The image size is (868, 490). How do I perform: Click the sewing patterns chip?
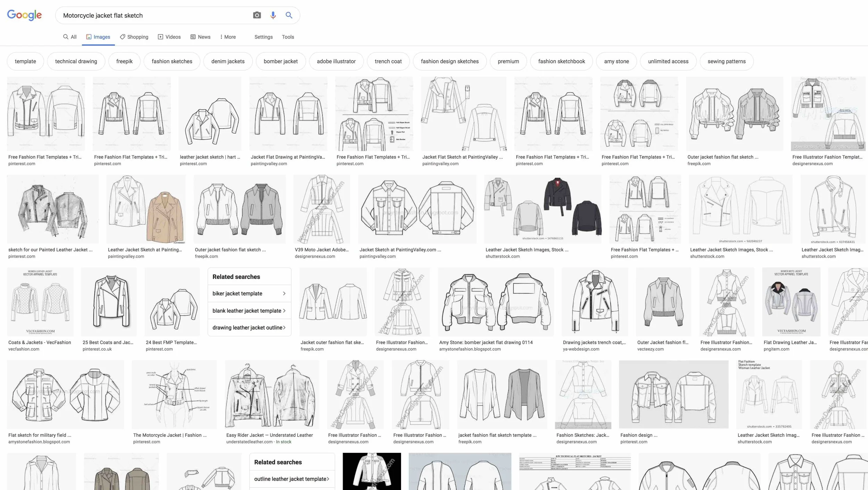pyautogui.click(x=726, y=61)
